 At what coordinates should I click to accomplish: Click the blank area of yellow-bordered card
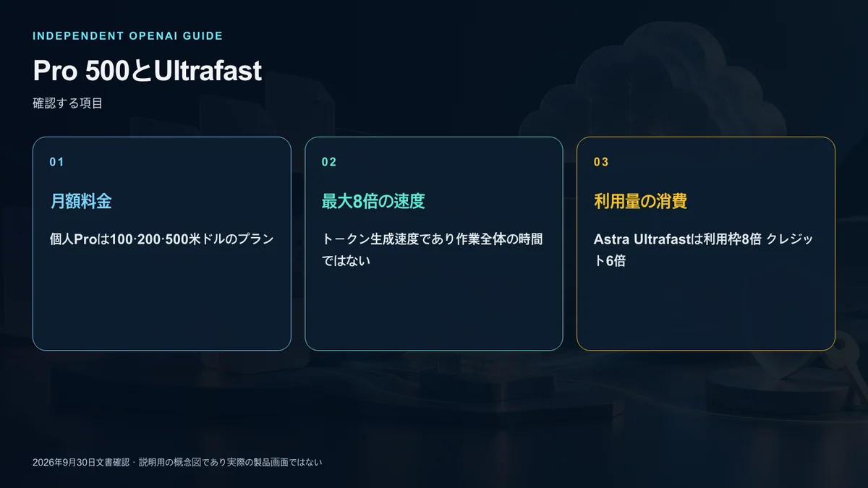pyautogui.click(x=706, y=311)
